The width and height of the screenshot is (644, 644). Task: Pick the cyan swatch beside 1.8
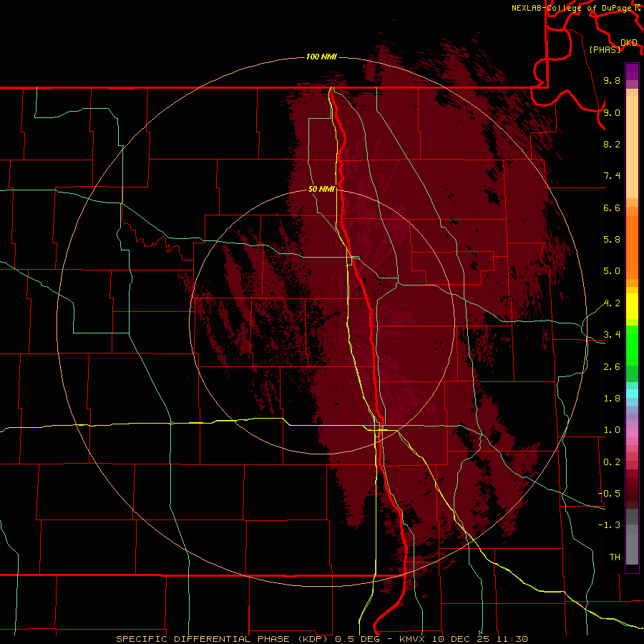pyautogui.click(x=632, y=394)
